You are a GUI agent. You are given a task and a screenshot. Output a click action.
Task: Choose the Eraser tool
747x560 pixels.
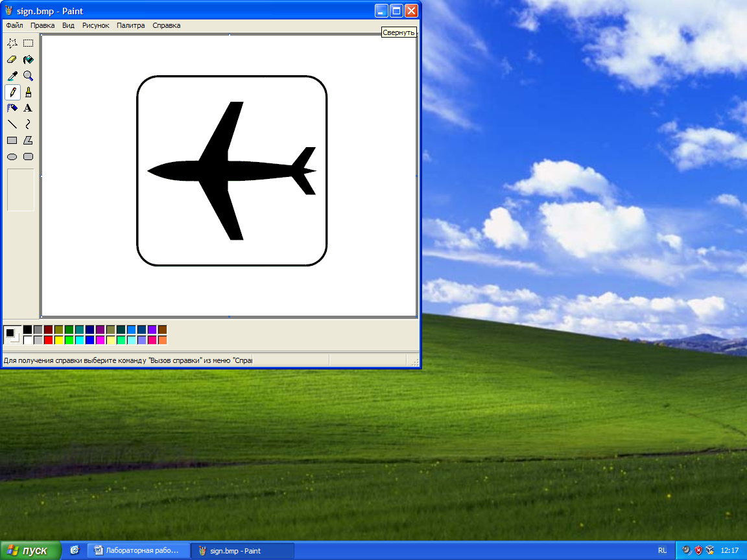[12, 60]
